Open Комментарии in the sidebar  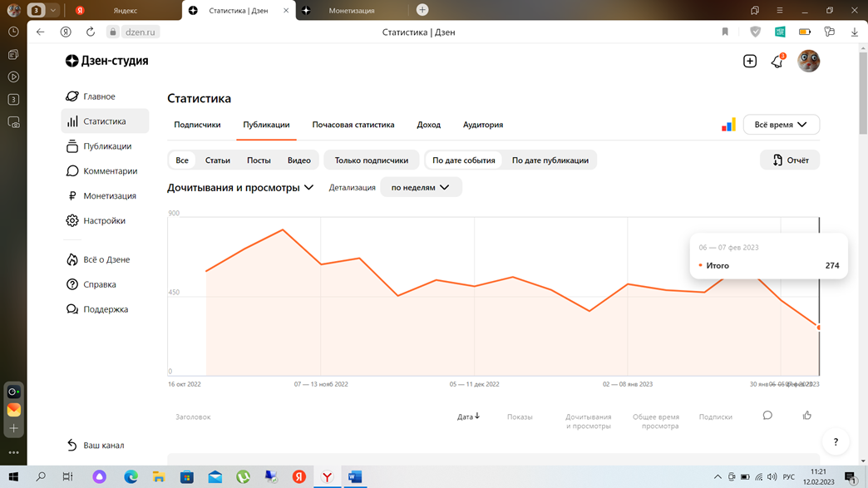tap(101, 171)
